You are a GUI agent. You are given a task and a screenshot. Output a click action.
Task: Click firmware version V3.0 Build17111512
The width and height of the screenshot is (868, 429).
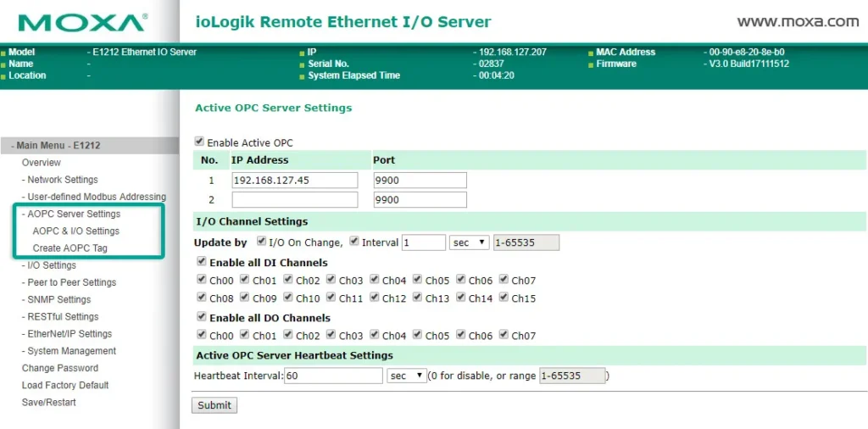coord(749,64)
